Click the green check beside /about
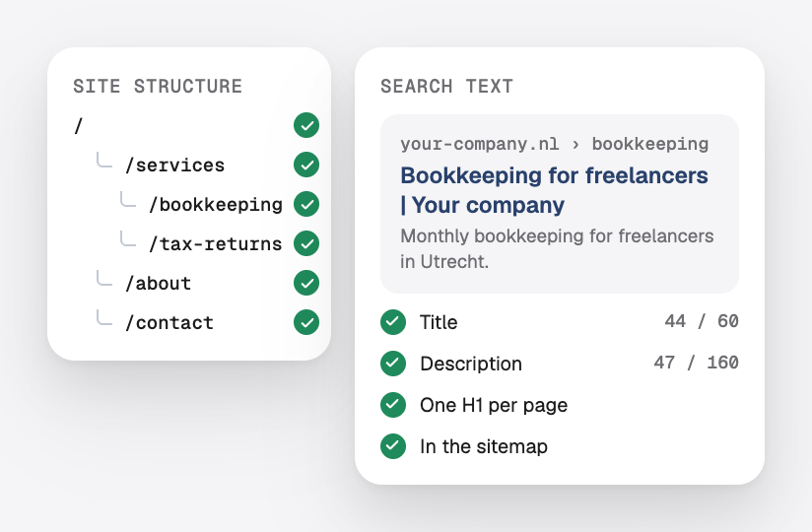Viewport: 812px width, 532px height. [x=306, y=283]
